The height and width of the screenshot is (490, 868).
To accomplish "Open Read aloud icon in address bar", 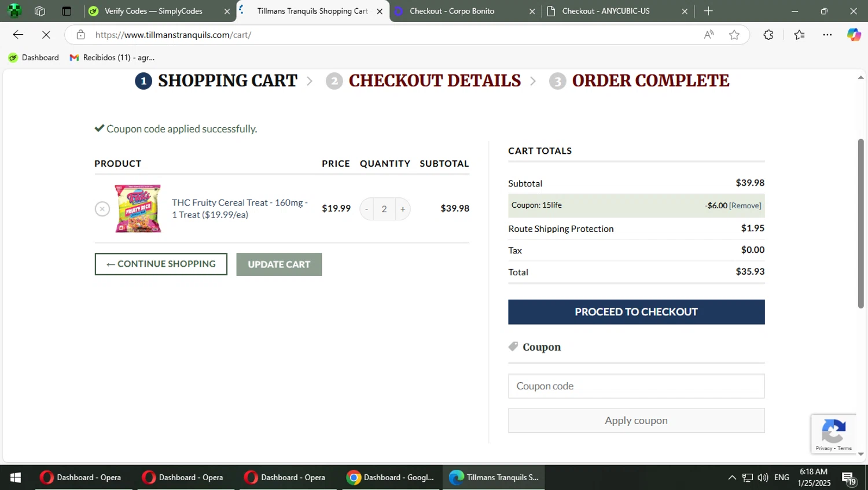I will point(709,35).
